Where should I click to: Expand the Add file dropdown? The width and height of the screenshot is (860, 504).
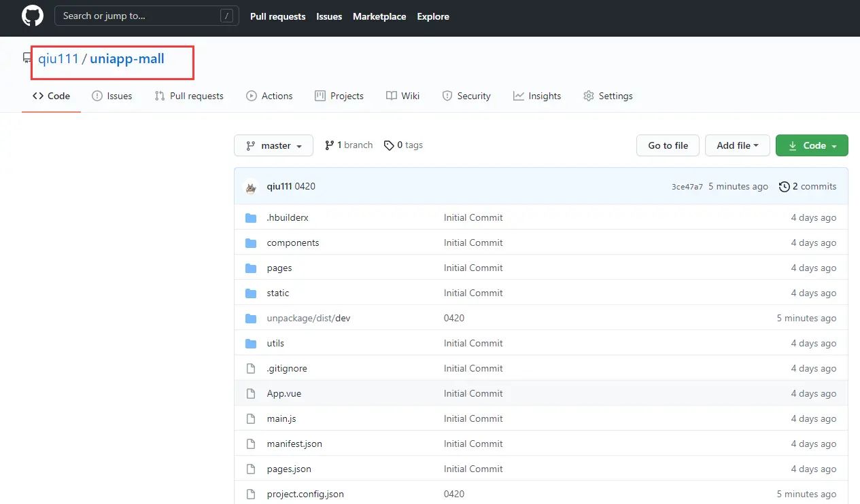pos(737,145)
